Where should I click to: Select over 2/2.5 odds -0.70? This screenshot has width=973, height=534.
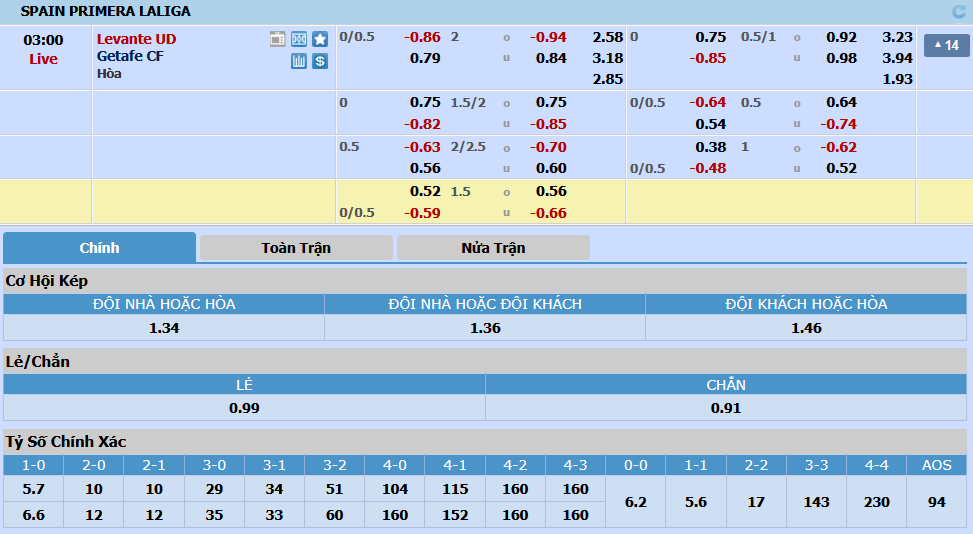[548, 148]
